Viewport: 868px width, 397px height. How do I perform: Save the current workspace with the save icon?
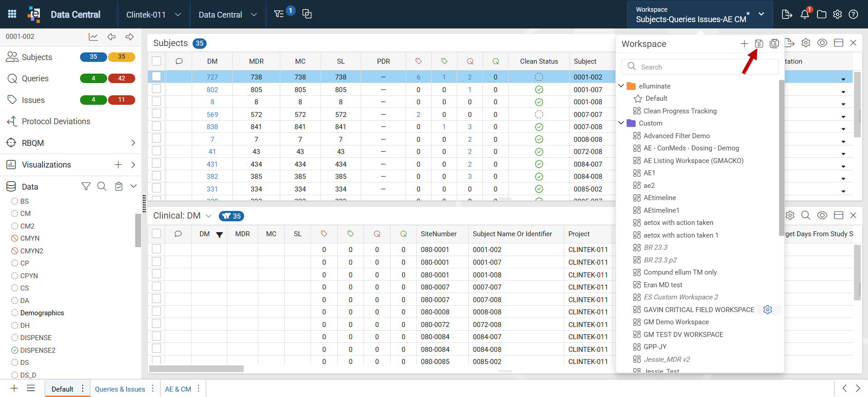click(759, 43)
